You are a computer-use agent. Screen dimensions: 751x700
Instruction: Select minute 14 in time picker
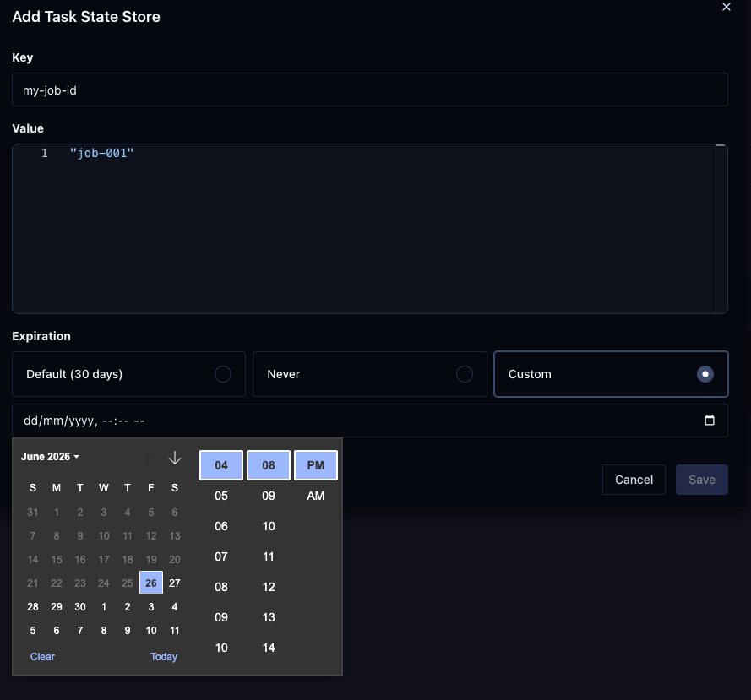[269, 648]
